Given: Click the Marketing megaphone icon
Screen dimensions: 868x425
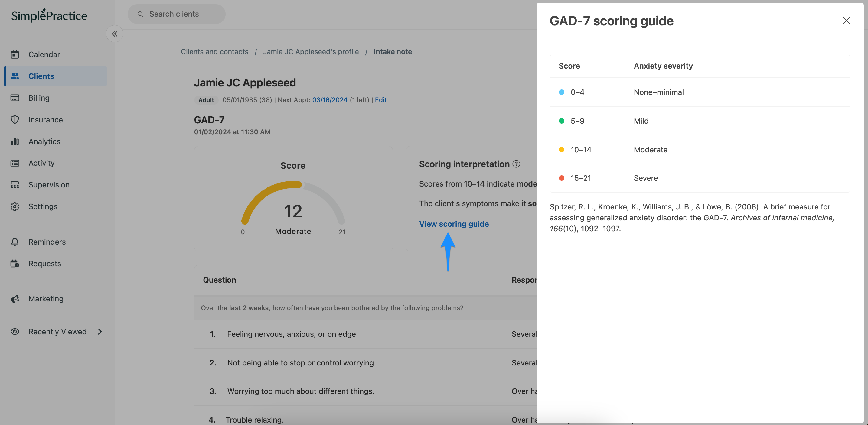Looking at the screenshot, I should pyautogui.click(x=15, y=299).
